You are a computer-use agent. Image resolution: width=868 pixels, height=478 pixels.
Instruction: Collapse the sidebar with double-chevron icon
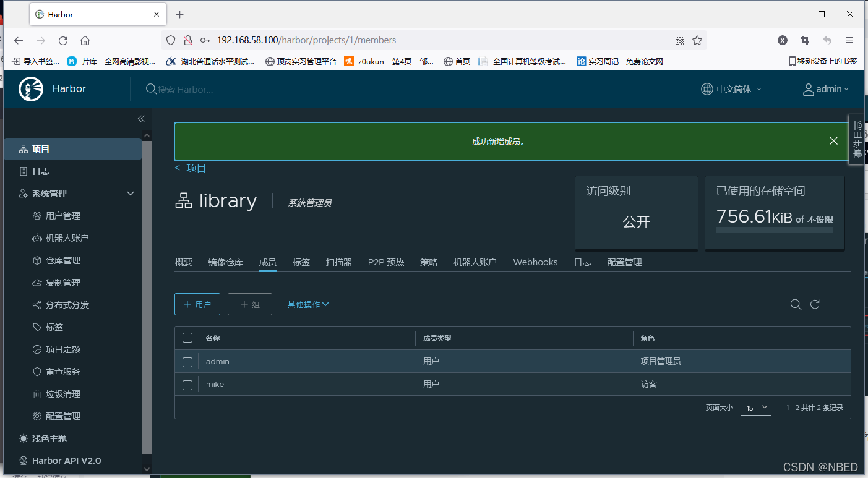(141, 119)
